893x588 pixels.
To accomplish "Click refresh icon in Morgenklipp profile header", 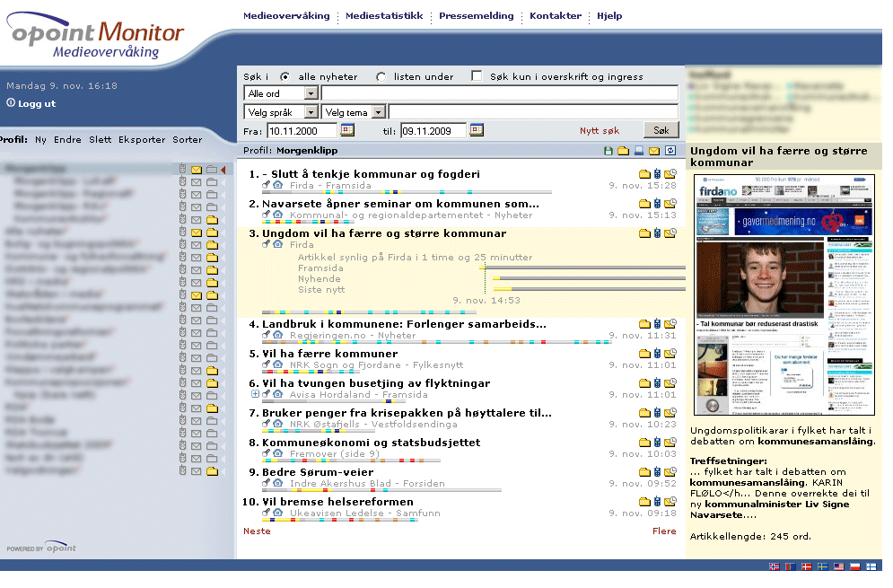I will 670,151.
